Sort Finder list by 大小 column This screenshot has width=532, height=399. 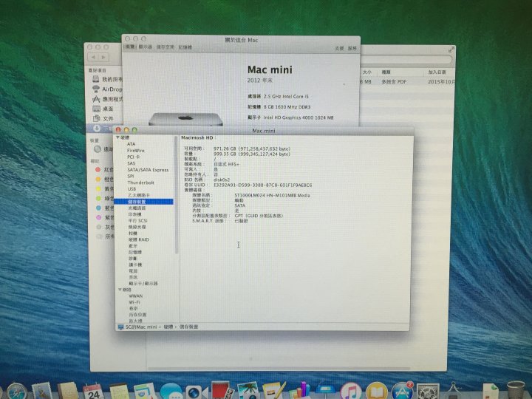367,72
